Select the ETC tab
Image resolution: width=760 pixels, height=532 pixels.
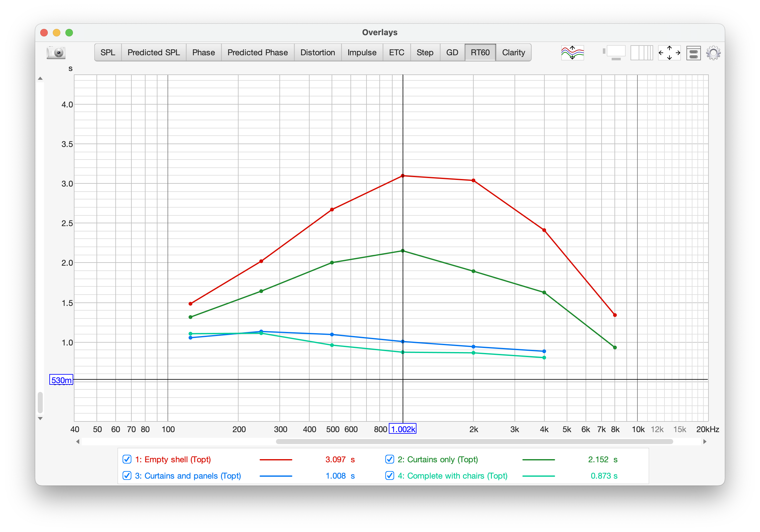[397, 52]
